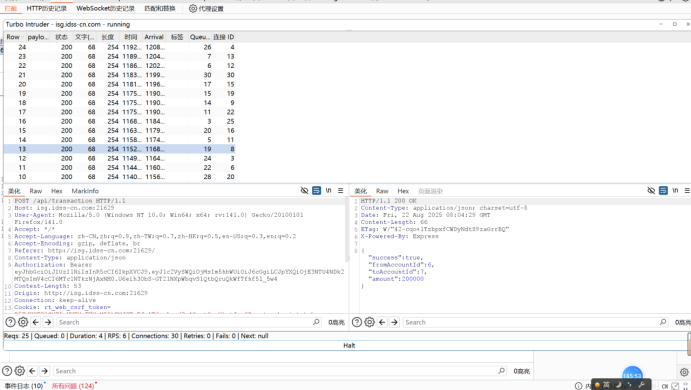Click the magnifier in bottom Burp search bar
691x390 pixels.
[501, 371]
